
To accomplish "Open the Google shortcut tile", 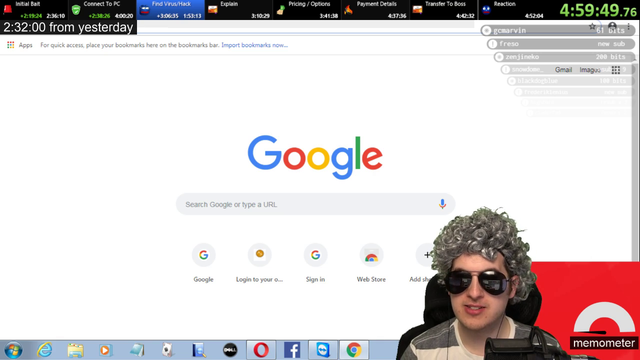I will pyautogui.click(x=203, y=262).
